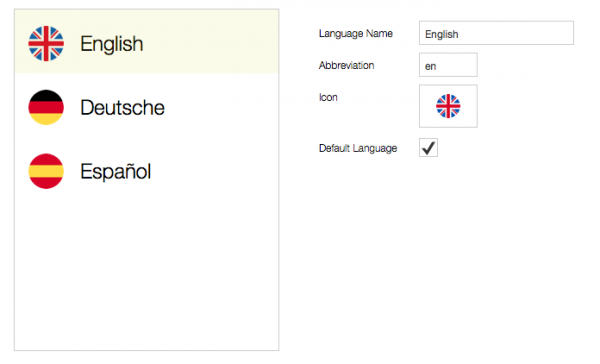Click the Default Language label
The height and width of the screenshot is (364, 600).
click(358, 148)
